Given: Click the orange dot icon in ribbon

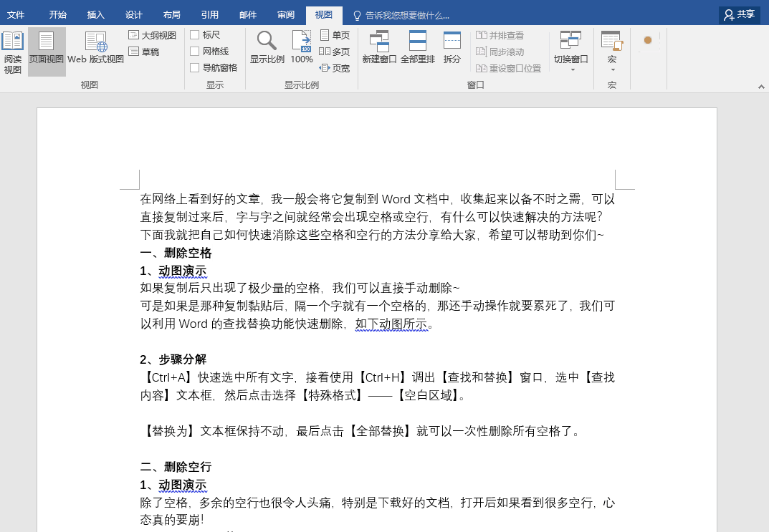Looking at the screenshot, I should [x=648, y=40].
